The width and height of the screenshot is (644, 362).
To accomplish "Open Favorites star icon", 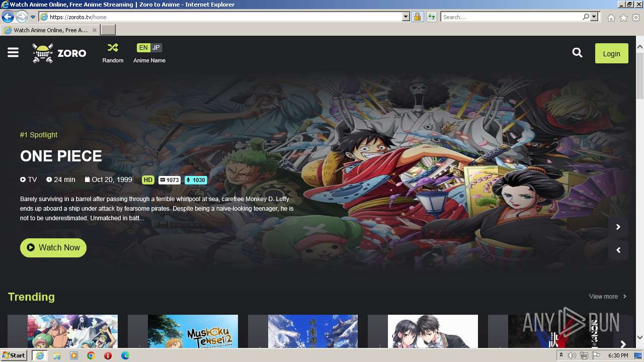I will click(x=623, y=18).
